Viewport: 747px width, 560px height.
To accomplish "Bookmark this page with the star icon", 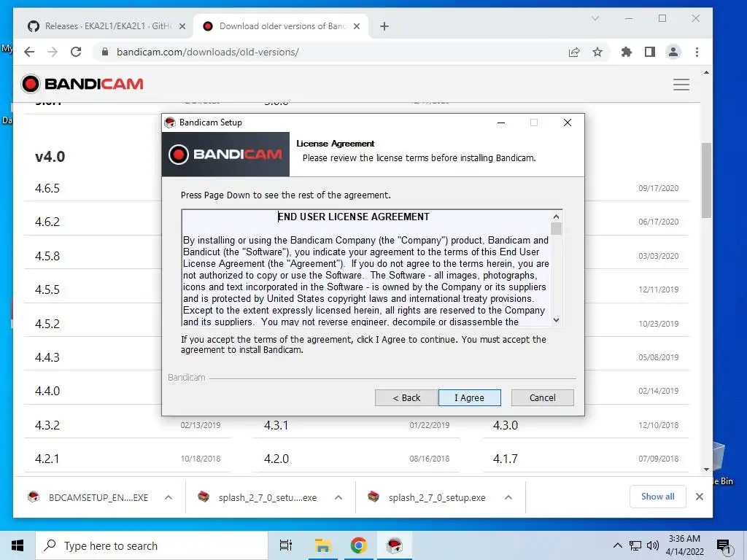I will point(597,52).
